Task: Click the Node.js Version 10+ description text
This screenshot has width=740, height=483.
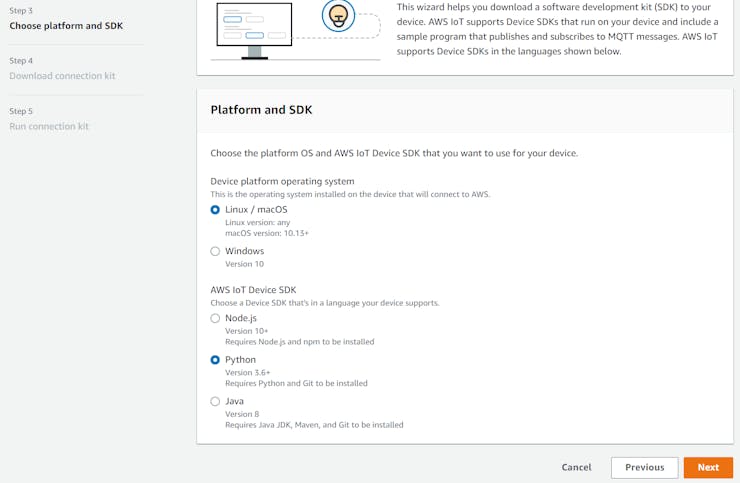Action: pos(247,330)
